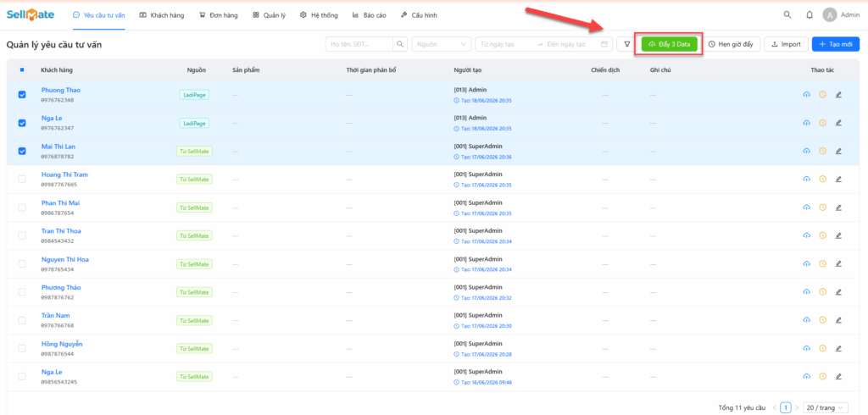Click Từ SellMate tag in Mai Thi Lan row
Viewport: 868px width, 415px height.
coord(194,151)
